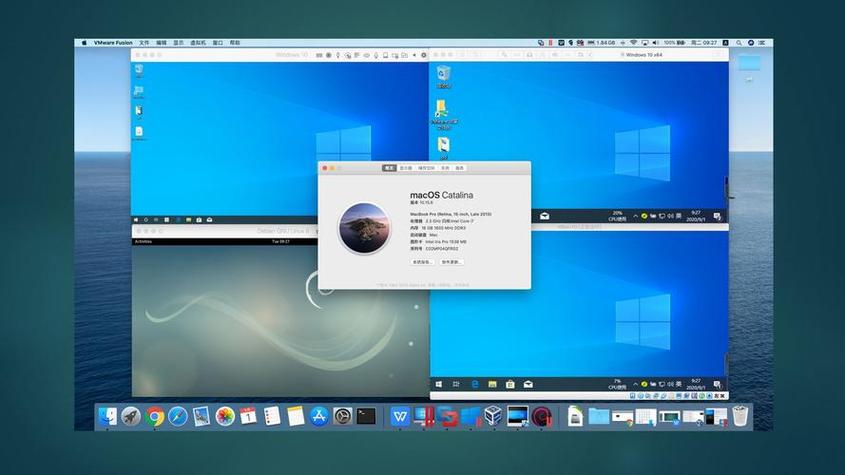This screenshot has height=475, width=845.
Task: Click the macOS Catalina title text
Action: [441, 195]
